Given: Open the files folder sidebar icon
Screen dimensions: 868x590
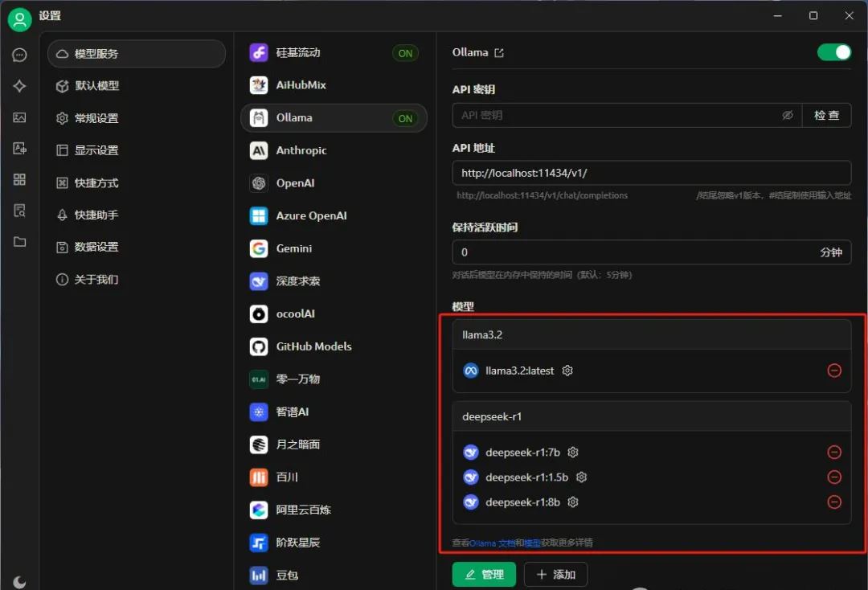Looking at the screenshot, I should tap(19, 242).
